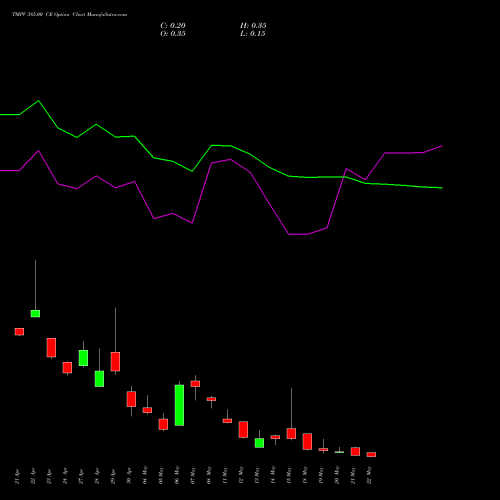Click the '07 May' date label
The image size is (500, 500).
[x=193, y=475]
